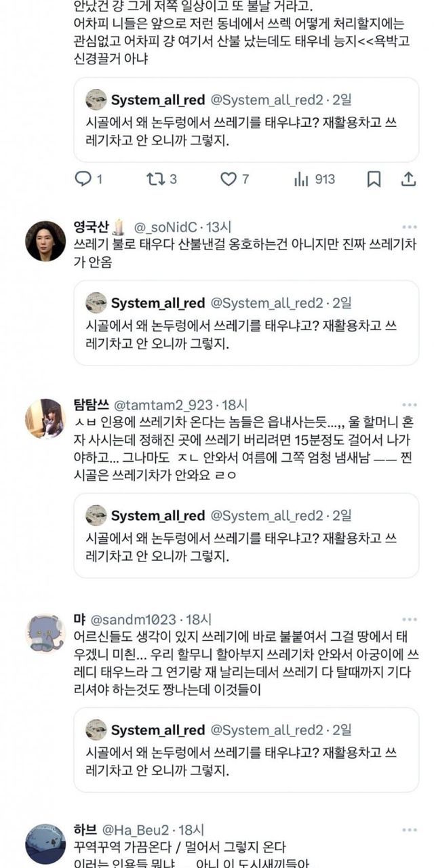Open more options on 영국산's tweet

click(x=409, y=226)
